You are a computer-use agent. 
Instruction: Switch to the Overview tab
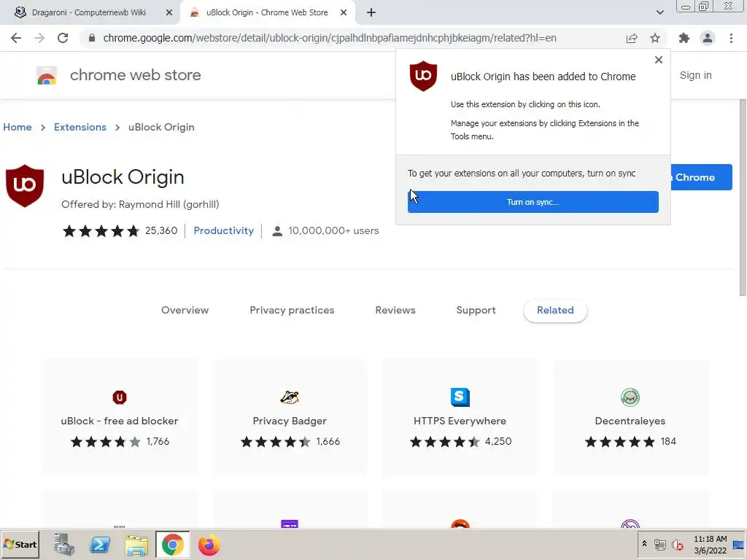[185, 310]
